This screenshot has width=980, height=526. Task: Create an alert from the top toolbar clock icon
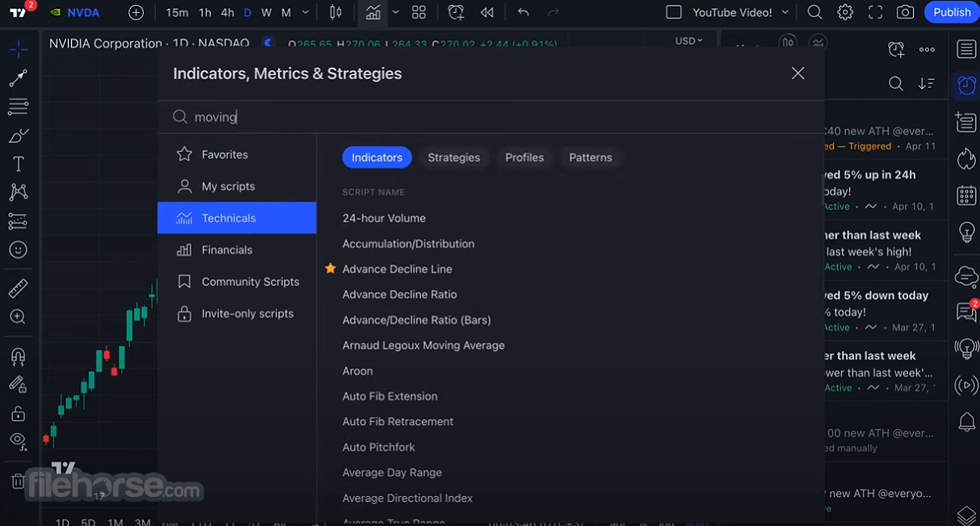(x=456, y=12)
